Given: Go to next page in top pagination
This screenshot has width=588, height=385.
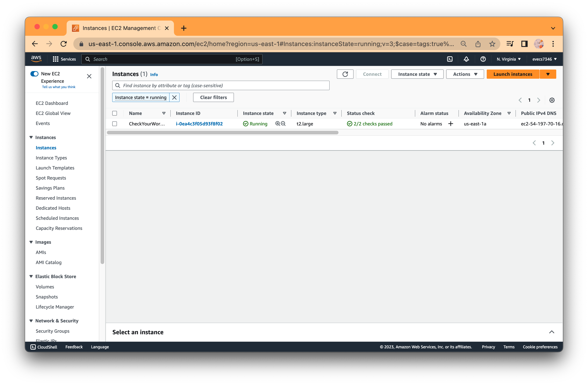Looking at the screenshot, I should pos(538,100).
